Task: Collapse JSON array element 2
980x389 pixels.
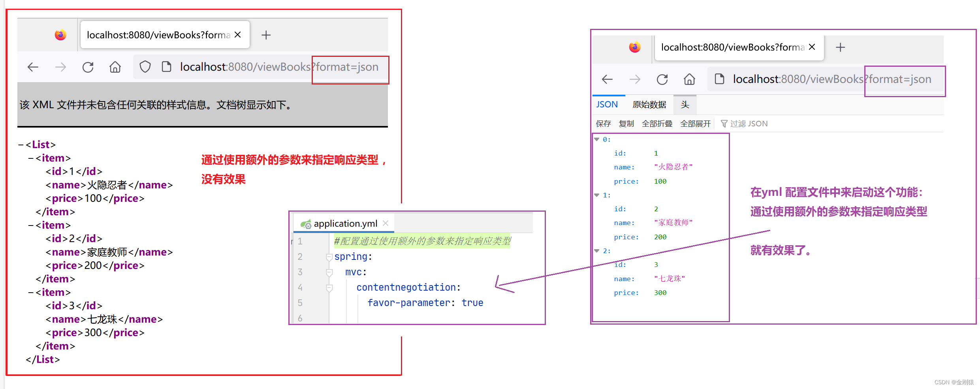Action: pyautogui.click(x=597, y=251)
